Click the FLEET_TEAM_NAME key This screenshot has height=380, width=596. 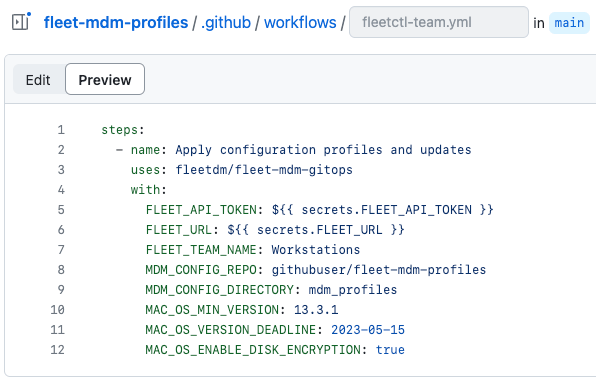(x=201, y=250)
